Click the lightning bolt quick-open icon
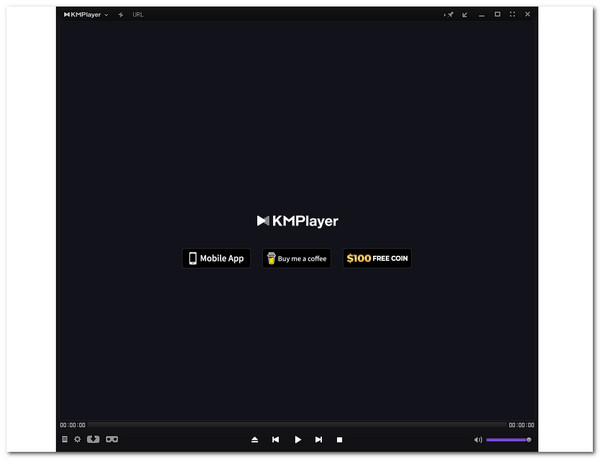The height and width of the screenshot is (459, 600). point(121,15)
